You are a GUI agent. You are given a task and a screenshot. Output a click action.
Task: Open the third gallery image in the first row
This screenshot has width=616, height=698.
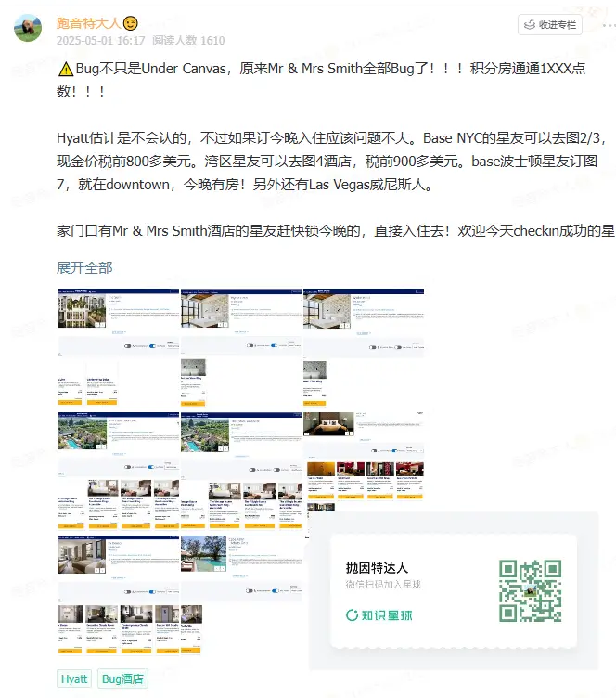click(364, 348)
